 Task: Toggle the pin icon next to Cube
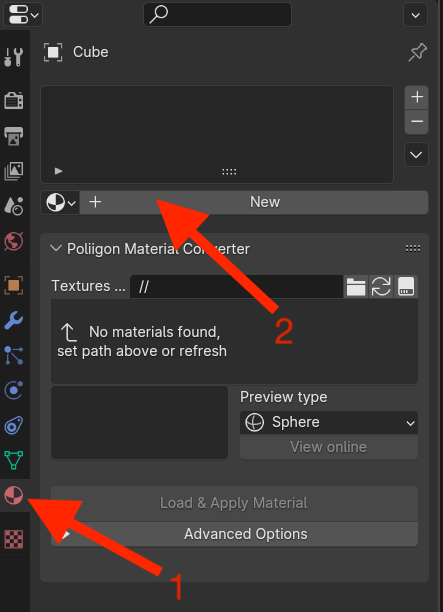(417, 52)
